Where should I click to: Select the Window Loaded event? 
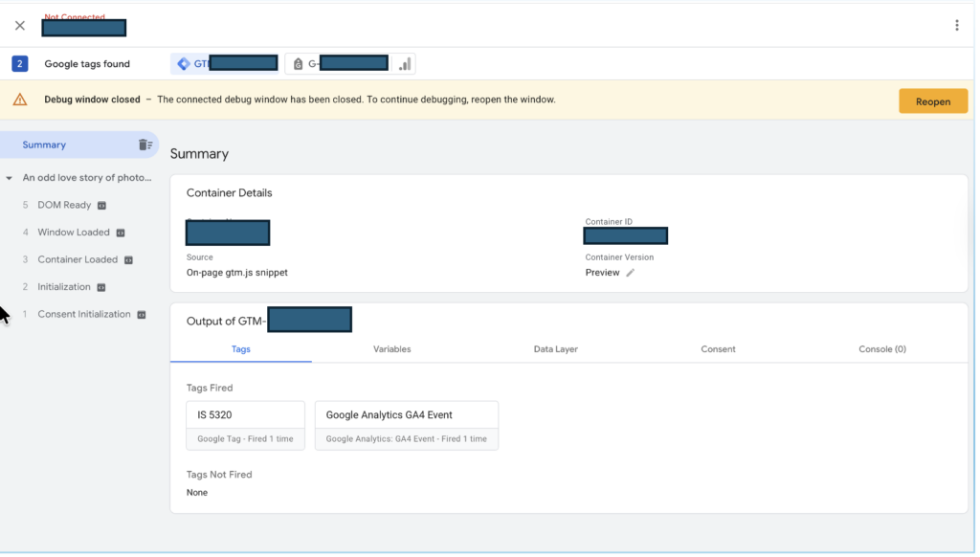[x=74, y=233]
